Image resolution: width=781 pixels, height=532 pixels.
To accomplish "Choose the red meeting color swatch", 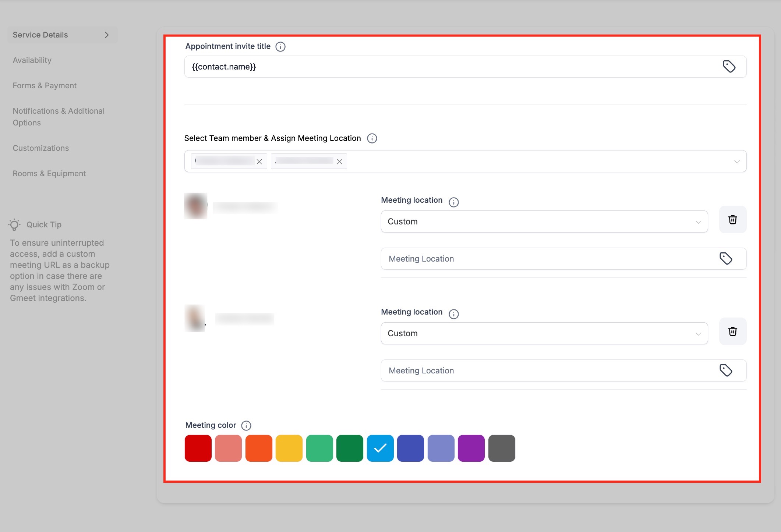I will point(198,448).
